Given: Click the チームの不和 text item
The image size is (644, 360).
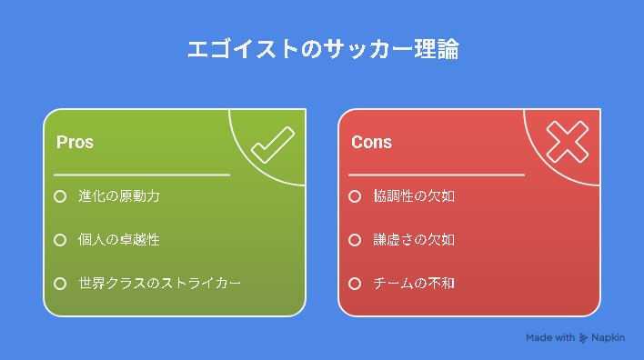Looking at the screenshot, I should (414, 284).
